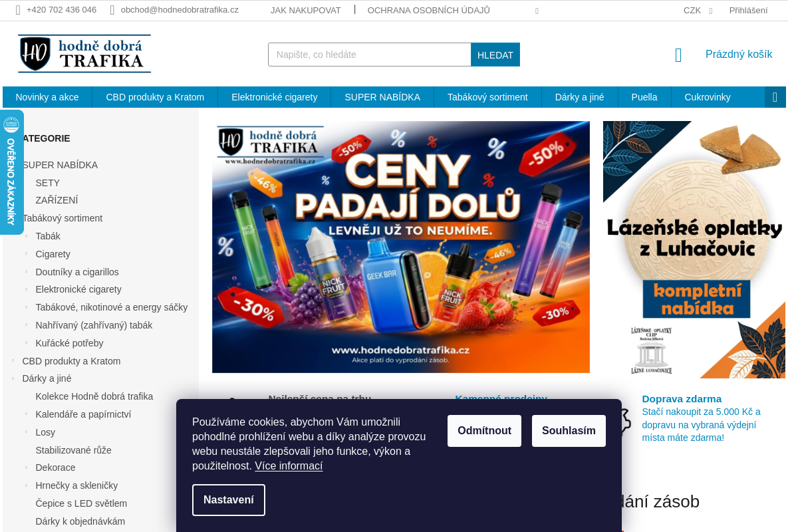The image size is (798, 532).
Task: Open the overflow menu icon at navigation bar end
Action: pos(775,97)
